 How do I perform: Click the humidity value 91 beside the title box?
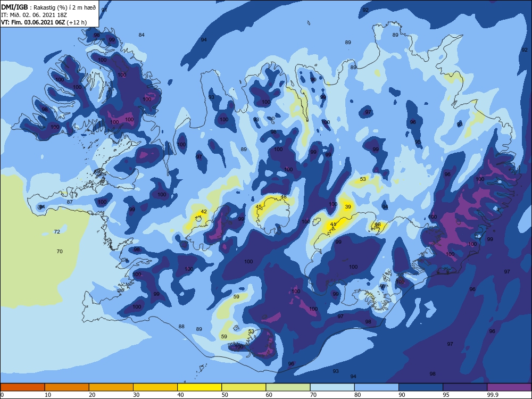coord(104,10)
